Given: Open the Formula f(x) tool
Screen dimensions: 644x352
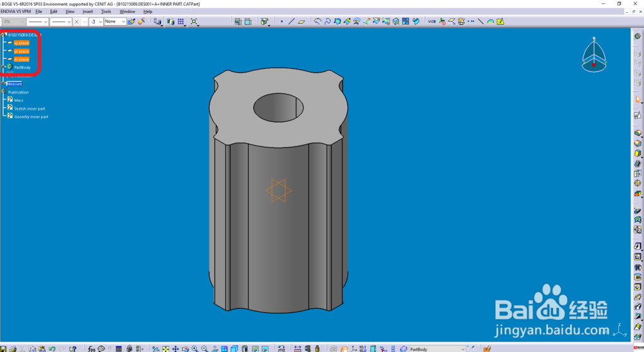Looking at the screenshot, I should tap(91, 349).
